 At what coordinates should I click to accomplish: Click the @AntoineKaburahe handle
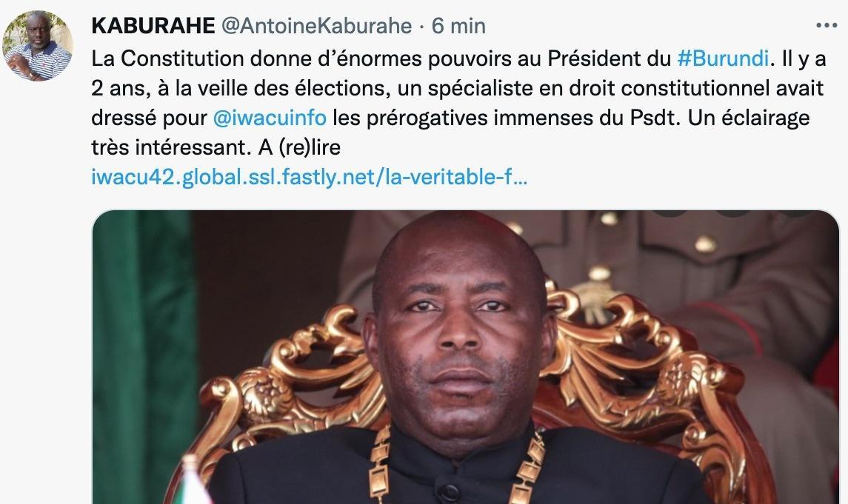click(x=316, y=26)
